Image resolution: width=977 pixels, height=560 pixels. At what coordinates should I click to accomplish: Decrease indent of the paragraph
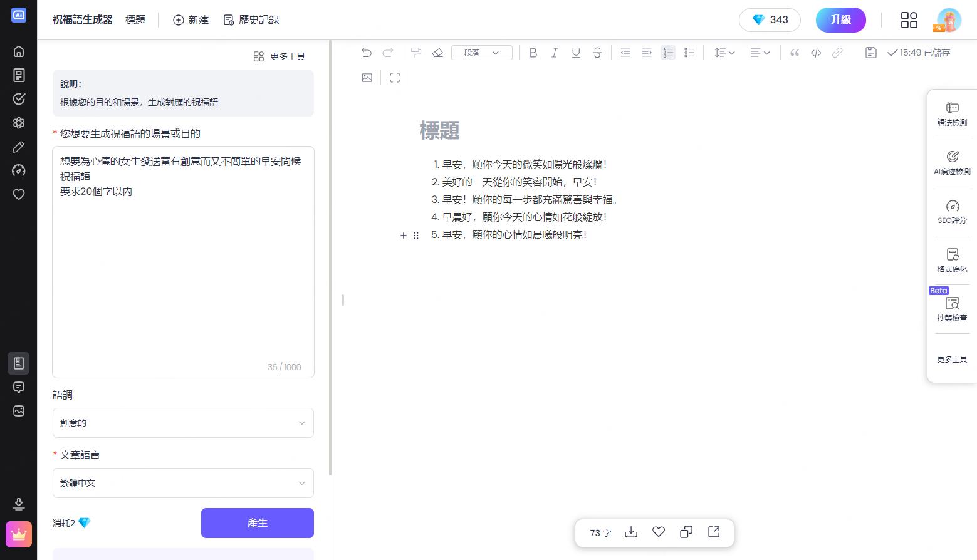[x=625, y=53]
